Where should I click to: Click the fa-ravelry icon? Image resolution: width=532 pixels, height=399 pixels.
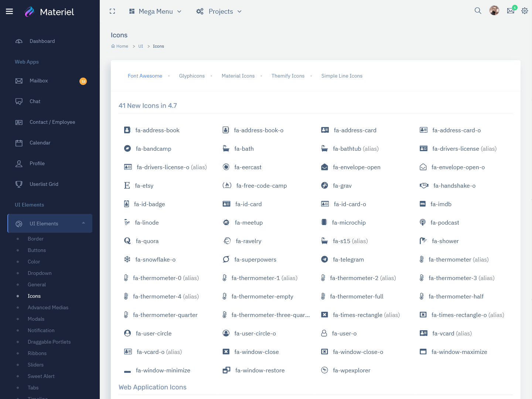tap(227, 241)
